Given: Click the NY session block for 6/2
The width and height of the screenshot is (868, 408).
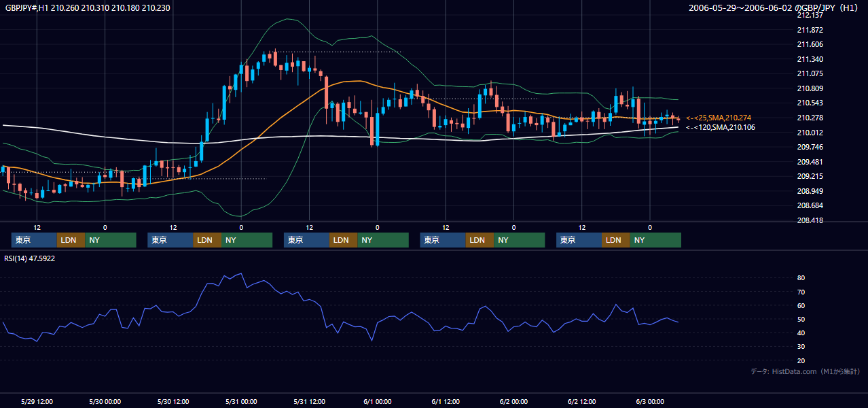Looking at the screenshot, I should coord(655,240).
